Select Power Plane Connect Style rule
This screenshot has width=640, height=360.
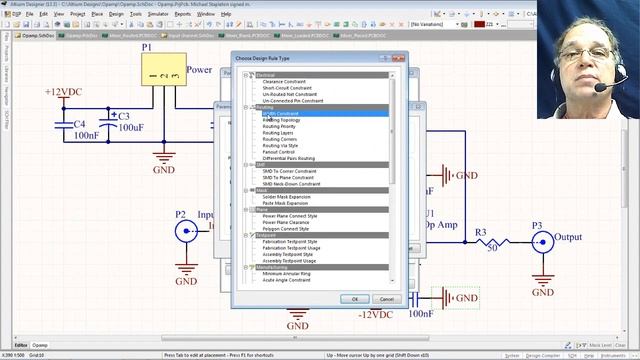pyautogui.click(x=289, y=216)
